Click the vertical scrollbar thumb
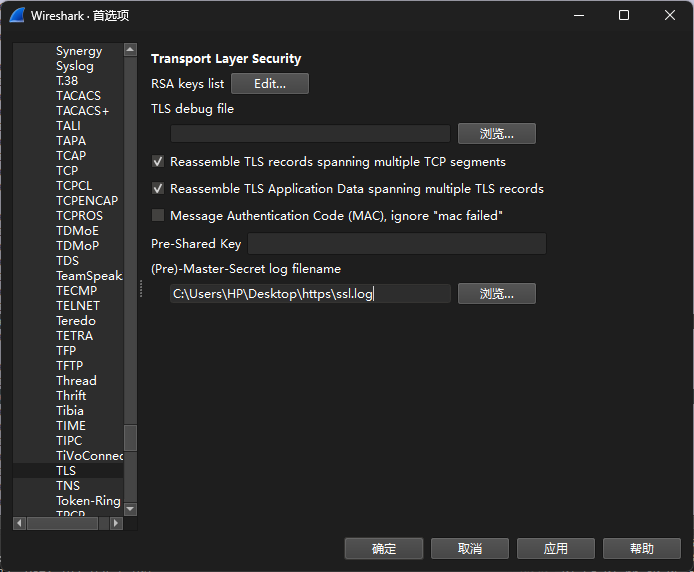This screenshot has height=572, width=694. tap(130, 438)
